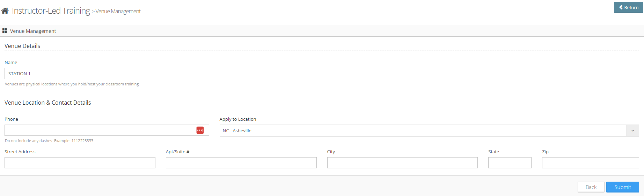Screen dimensions: 644x196
Task: Click the Venue Management breadcrumb text
Action: [118, 12]
